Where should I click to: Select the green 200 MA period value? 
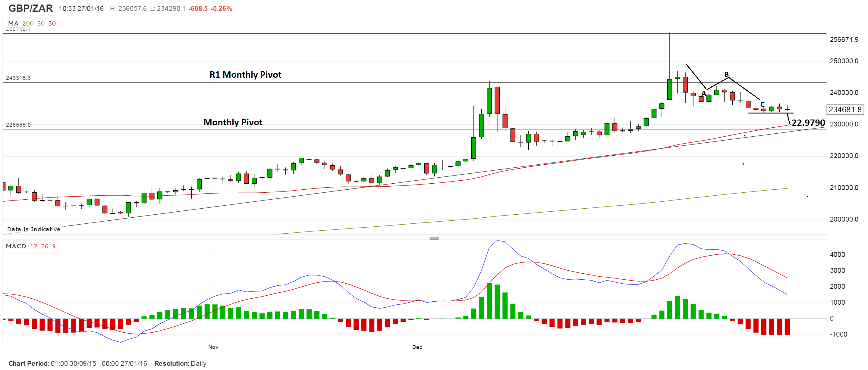click(x=28, y=23)
